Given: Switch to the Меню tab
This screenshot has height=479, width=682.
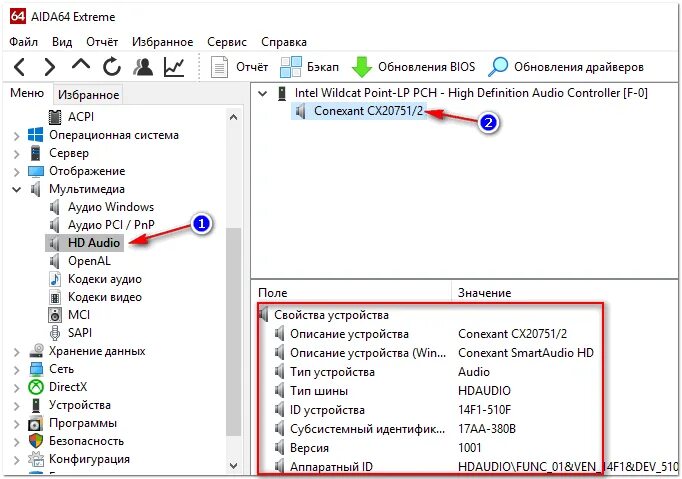Looking at the screenshot, I should pyautogui.click(x=27, y=93).
